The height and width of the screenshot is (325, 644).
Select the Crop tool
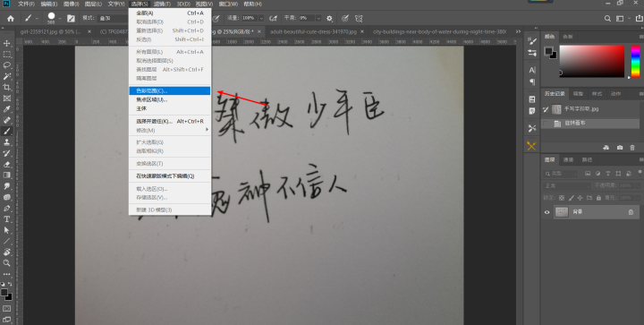tap(7, 87)
